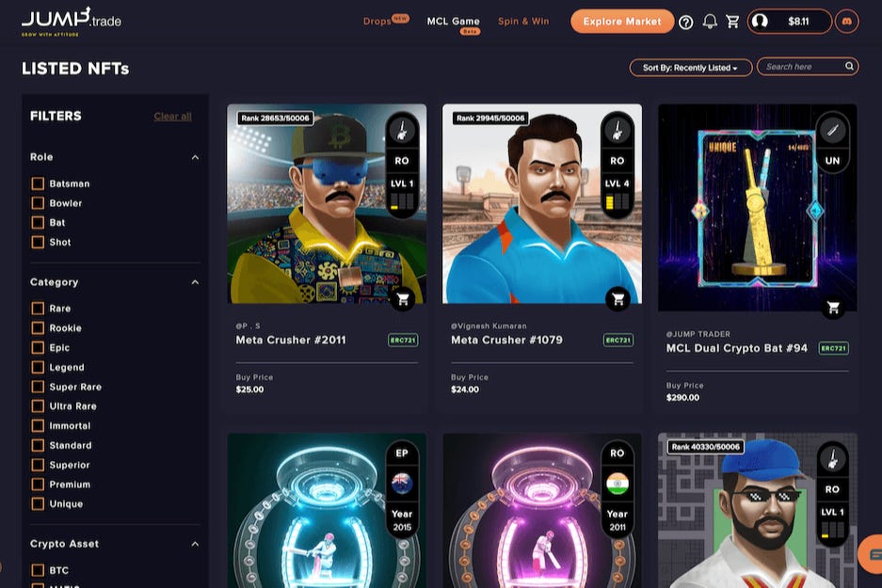Click ERC721 badge on Meta Crusher #2011

[x=403, y=340]
